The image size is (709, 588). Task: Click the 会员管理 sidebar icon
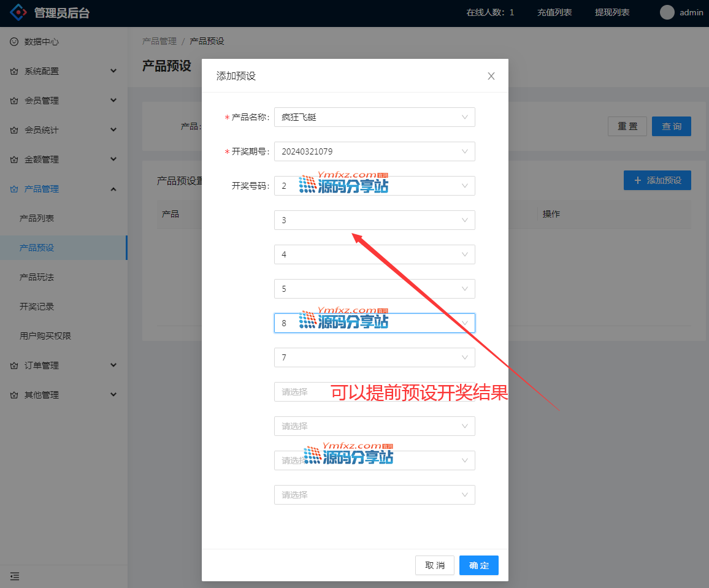tap(14, 101)
